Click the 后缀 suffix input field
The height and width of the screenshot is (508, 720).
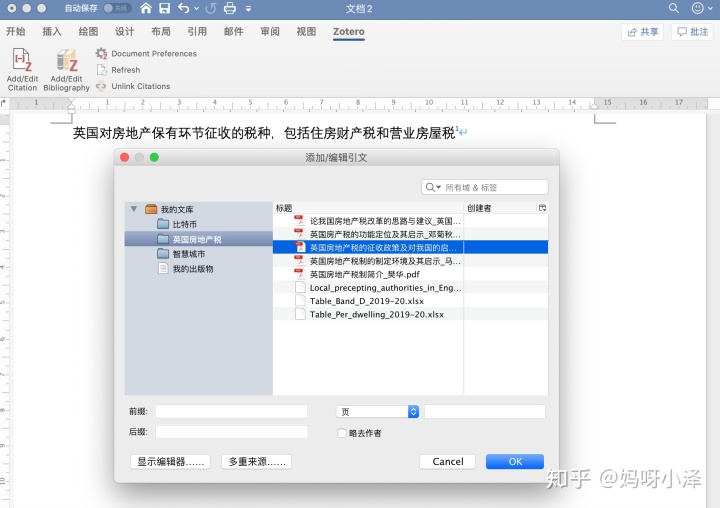point(231,432)
